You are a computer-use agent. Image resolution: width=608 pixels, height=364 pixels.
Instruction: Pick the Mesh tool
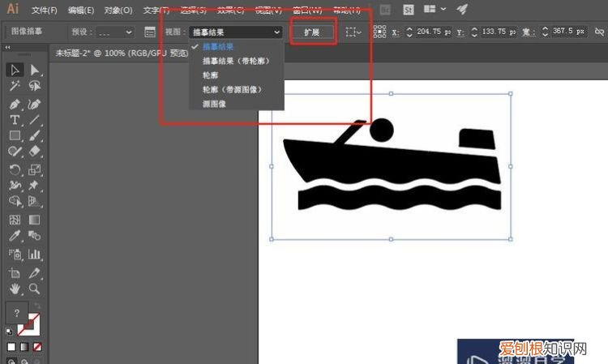(x=15, y=220)
